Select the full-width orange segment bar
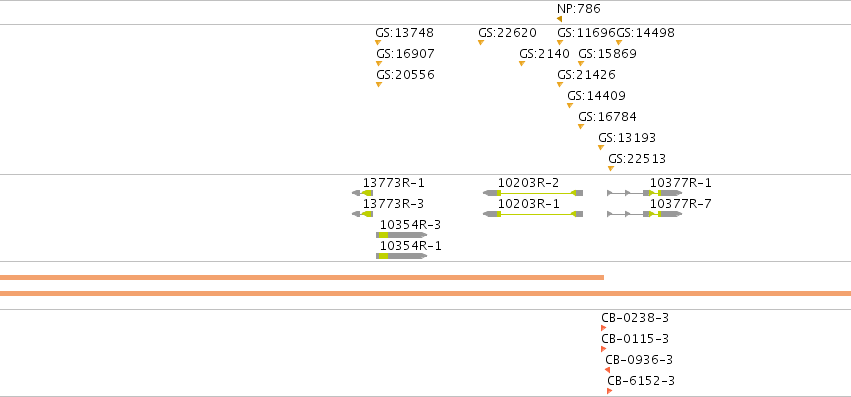Screen dimensions: 851x397 426,294
